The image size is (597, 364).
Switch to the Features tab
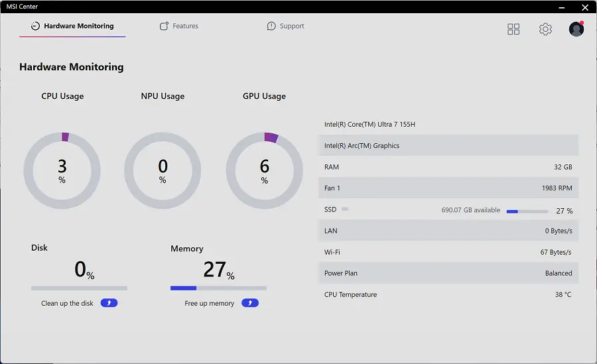point(179,26)
